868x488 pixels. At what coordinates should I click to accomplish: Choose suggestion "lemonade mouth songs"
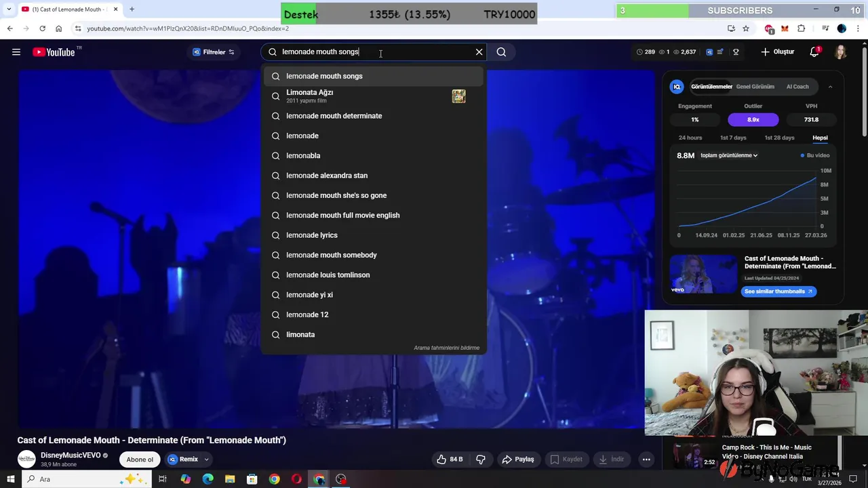(x=374, y=76)
